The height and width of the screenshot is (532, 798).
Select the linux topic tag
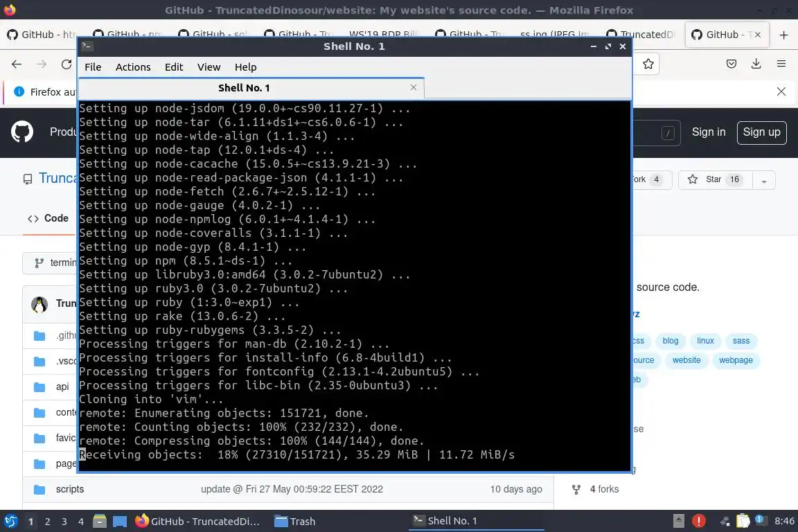[705, 341]
